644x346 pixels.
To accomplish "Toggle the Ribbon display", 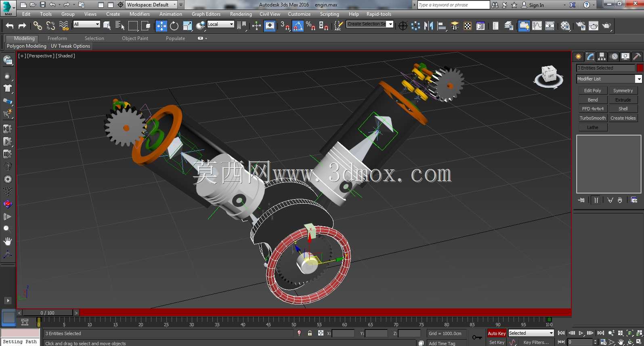I will tap(524, 26).
